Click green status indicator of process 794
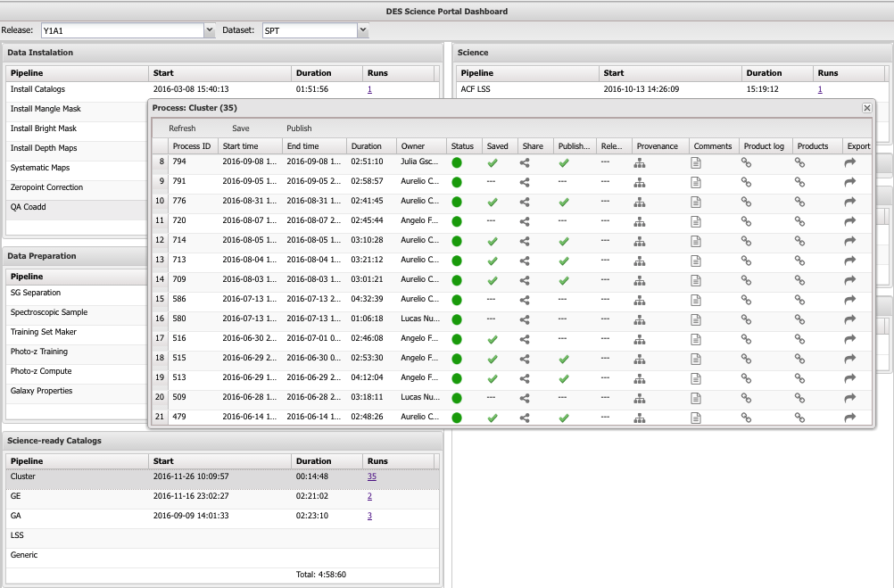 click(457, 163)
